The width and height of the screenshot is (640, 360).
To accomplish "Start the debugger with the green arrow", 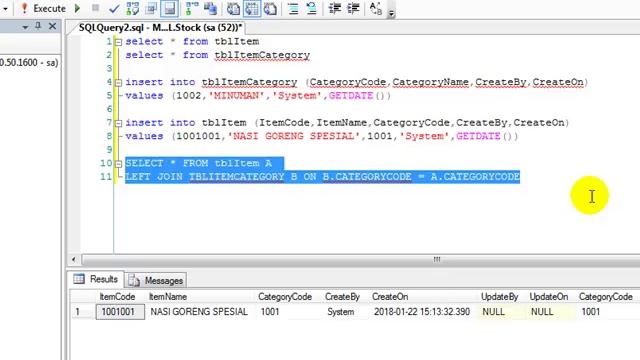I will [78, 8].
